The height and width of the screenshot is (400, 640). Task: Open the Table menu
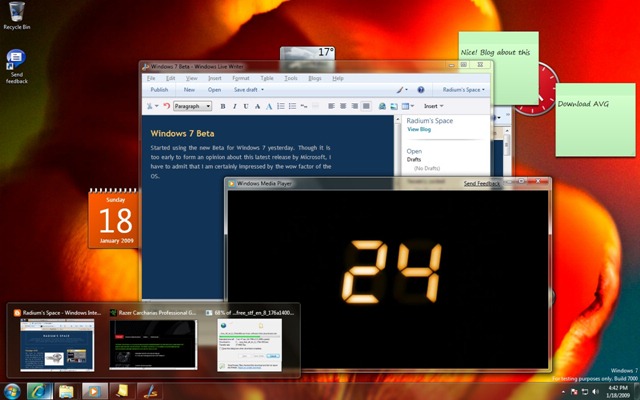coord(267,78)
